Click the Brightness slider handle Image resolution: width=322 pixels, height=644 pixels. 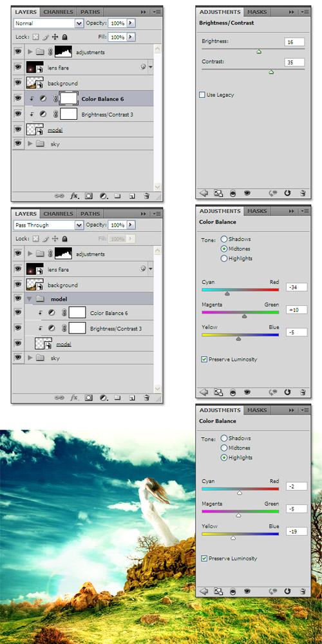click(259, 52)
